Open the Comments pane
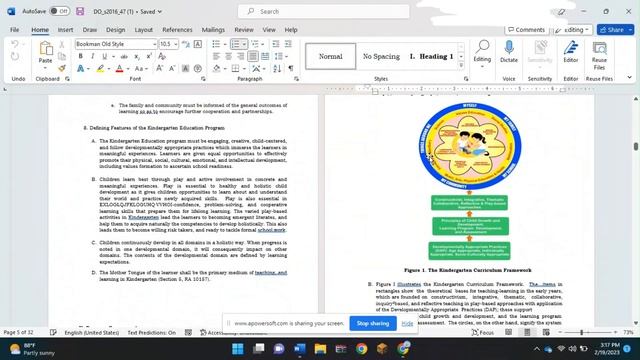The image size is (640, 360). point(527,30)
